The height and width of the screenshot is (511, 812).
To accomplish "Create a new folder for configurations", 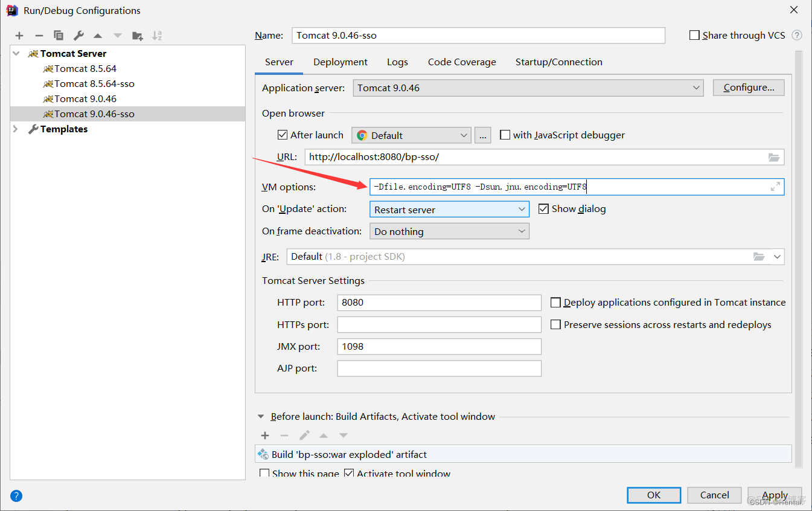I will tap(138, 36).
